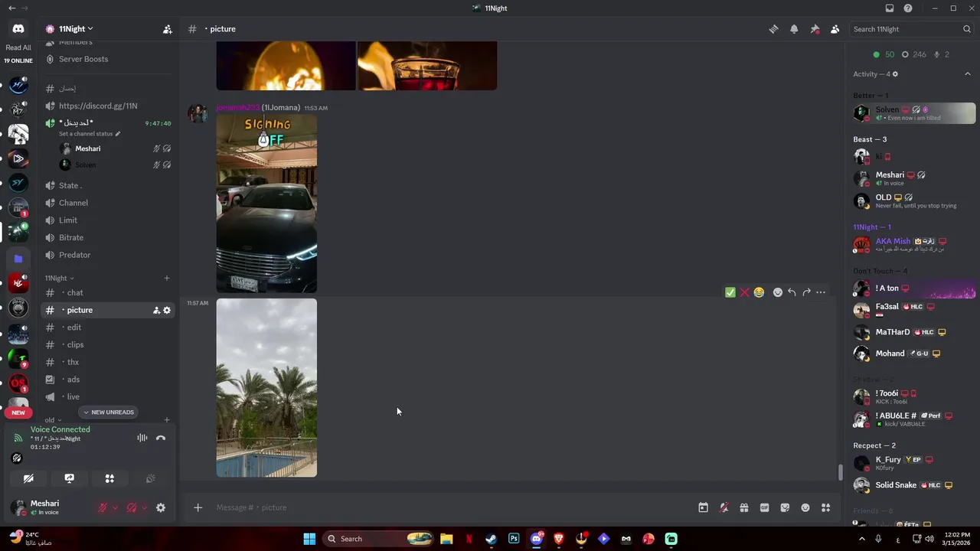Open the Help icon in title bar
980x551 pixels.
908,8
